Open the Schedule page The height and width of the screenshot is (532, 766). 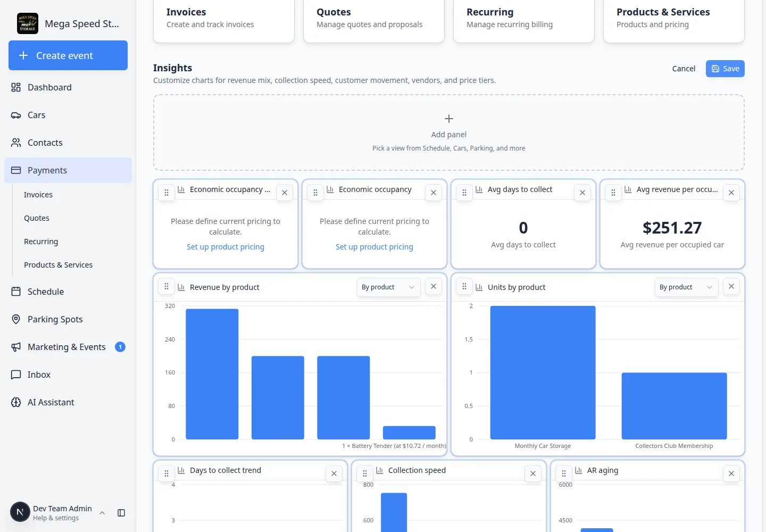68,292
